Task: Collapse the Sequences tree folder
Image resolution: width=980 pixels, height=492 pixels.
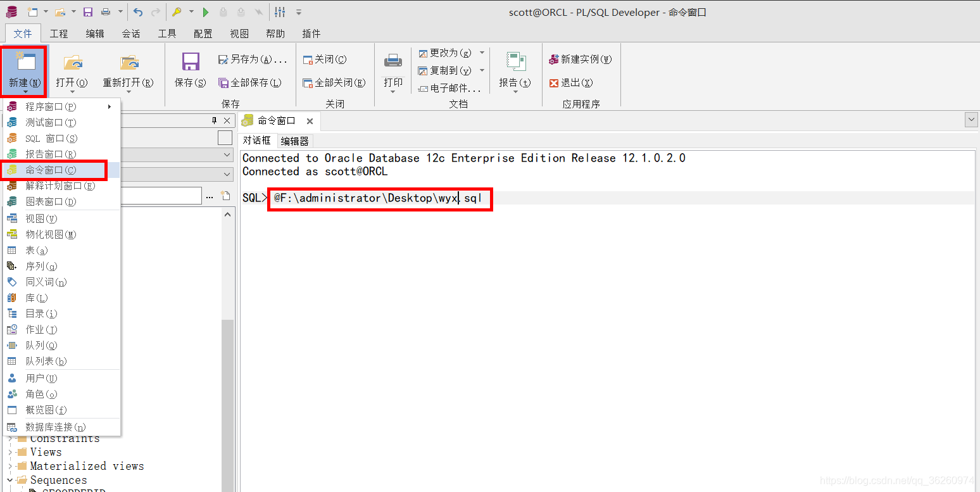Action: 10,480
